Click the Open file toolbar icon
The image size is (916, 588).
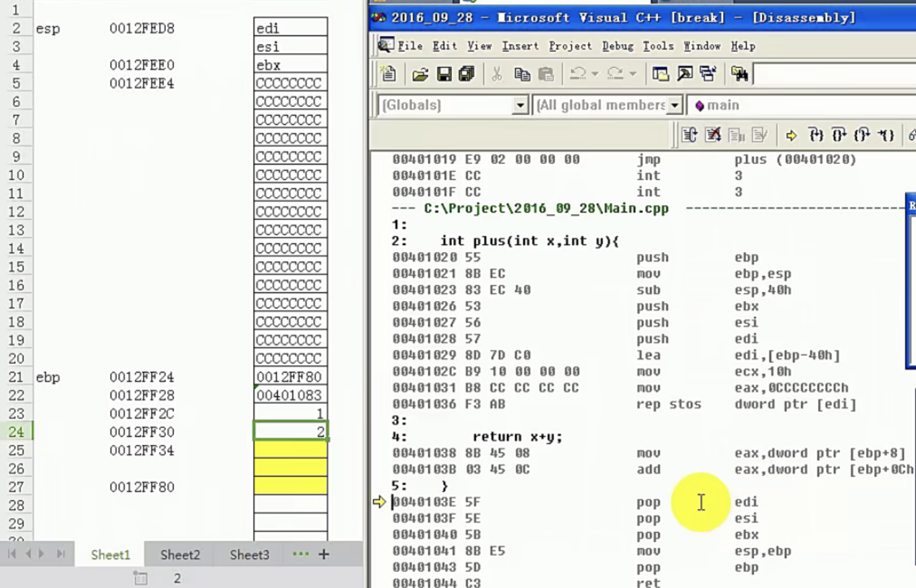point(420,74)
